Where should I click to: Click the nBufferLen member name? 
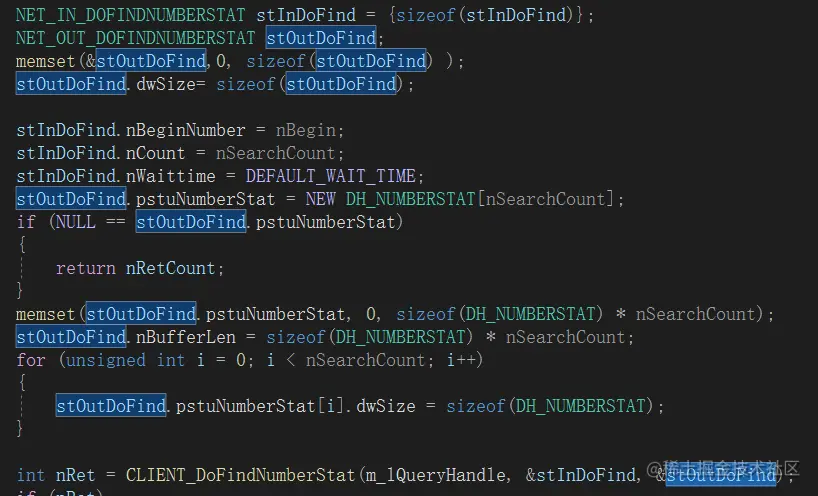tap(186, 337)
